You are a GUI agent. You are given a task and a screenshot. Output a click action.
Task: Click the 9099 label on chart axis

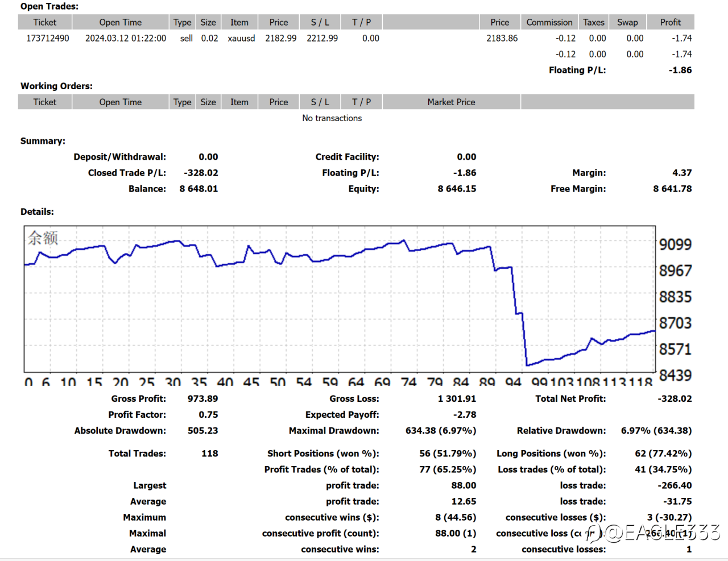pos(675,244)
